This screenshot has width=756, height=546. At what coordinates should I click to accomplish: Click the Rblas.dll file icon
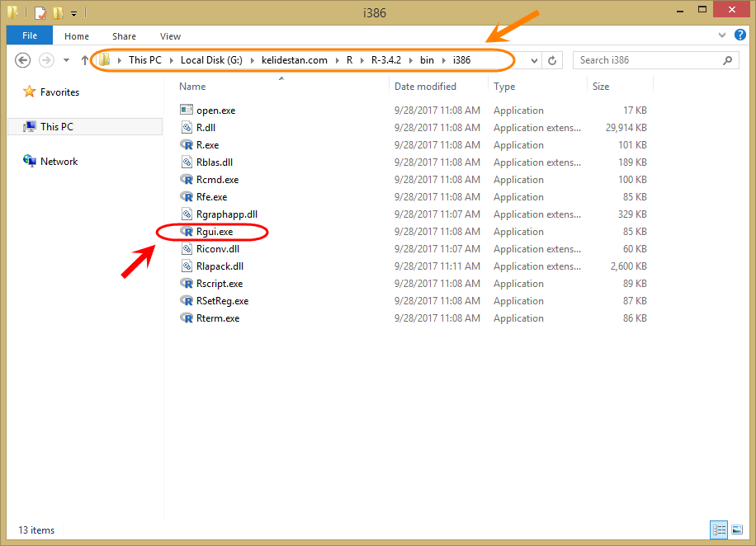pyautogui.click(x=187, y=162)
